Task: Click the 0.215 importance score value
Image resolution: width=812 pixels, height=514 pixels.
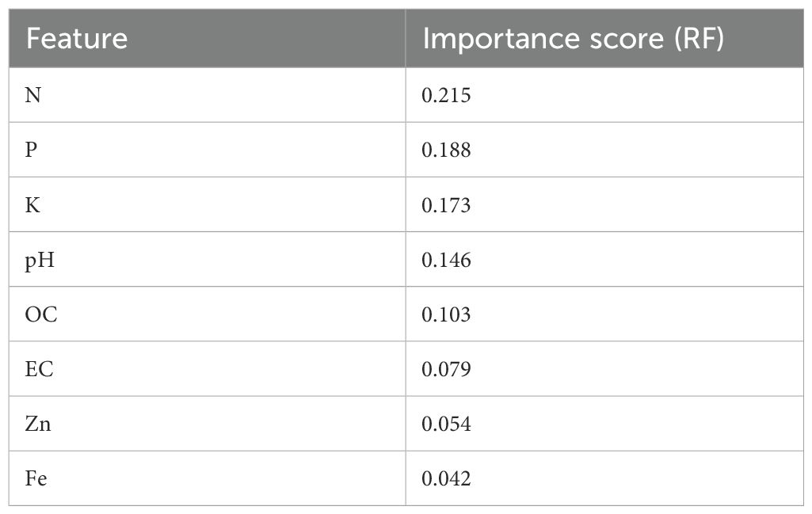Action: [446, 95]
